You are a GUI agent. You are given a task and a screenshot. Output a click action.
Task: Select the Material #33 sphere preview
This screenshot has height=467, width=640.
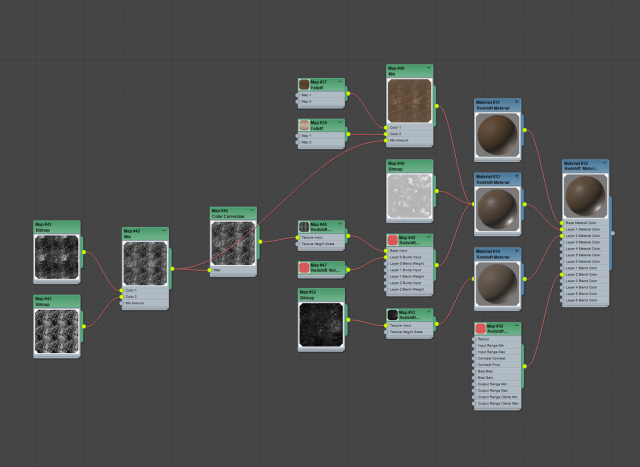pyautogui.click(x=498, y=210)
